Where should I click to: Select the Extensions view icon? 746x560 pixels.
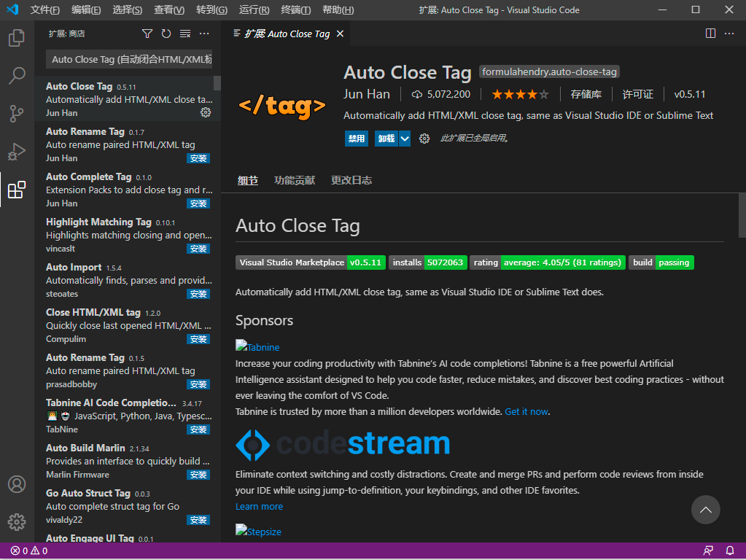click(17, 190)
